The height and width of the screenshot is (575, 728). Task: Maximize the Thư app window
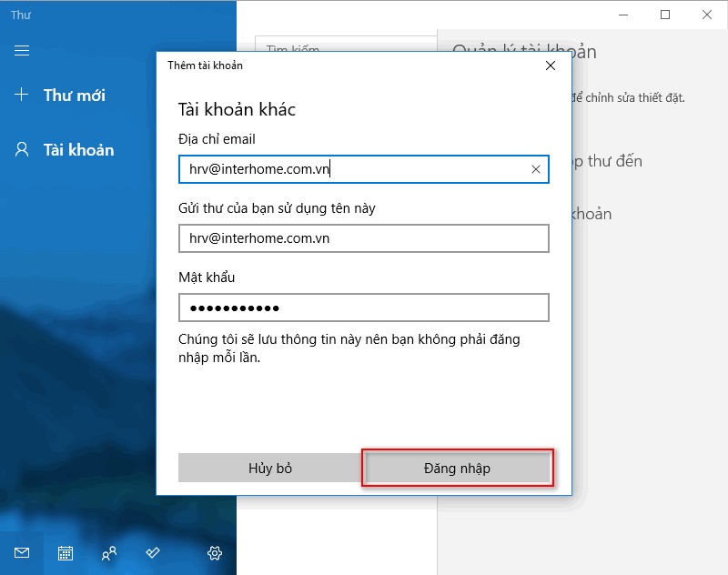coord(665,15)
